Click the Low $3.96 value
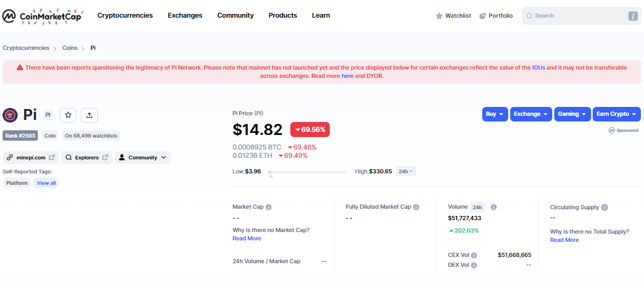The width and height of the screenshot is (644, 285). [x=253, y=171]
